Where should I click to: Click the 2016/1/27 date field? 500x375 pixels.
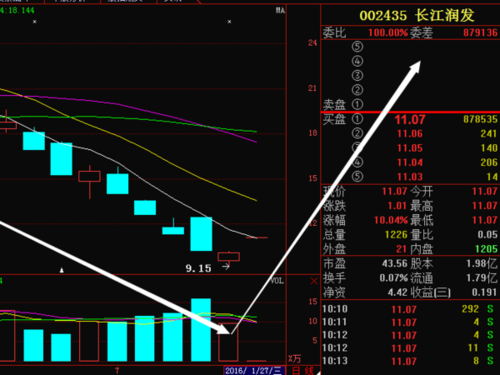pyautogui.click(x=254, y=371)
